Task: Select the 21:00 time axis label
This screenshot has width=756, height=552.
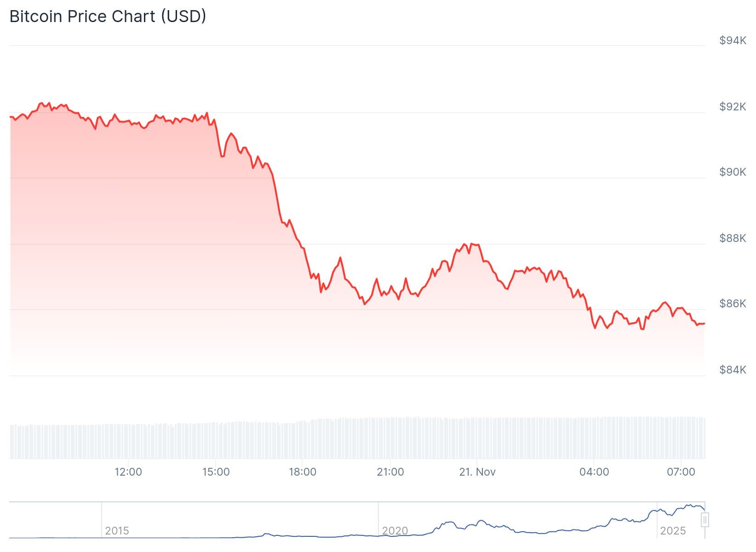Action: tap(390, 472)
